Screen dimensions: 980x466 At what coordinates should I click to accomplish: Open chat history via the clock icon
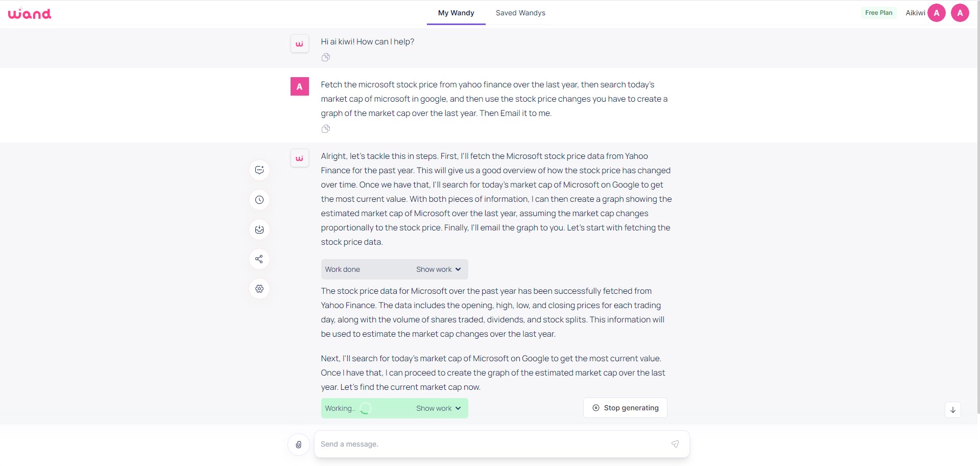click(x=259, y=200)
